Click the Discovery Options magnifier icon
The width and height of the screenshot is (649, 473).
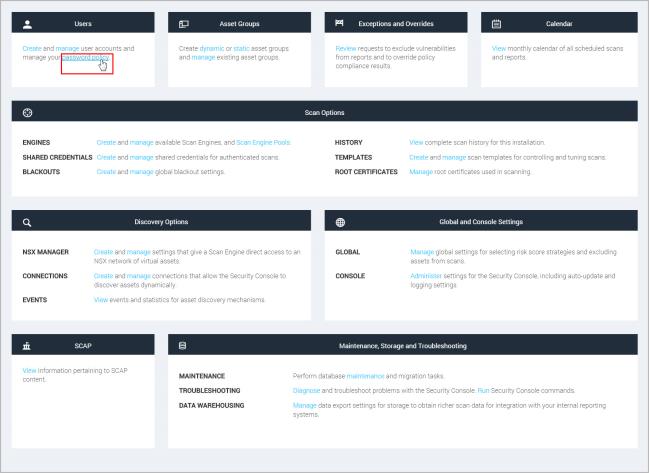pyautogui.click(x=27, y=222)
